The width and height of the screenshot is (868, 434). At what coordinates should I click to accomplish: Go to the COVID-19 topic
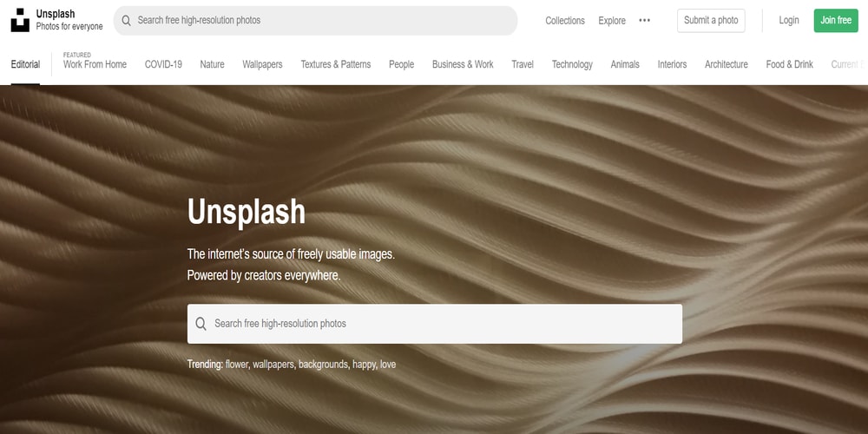[163, 64]
